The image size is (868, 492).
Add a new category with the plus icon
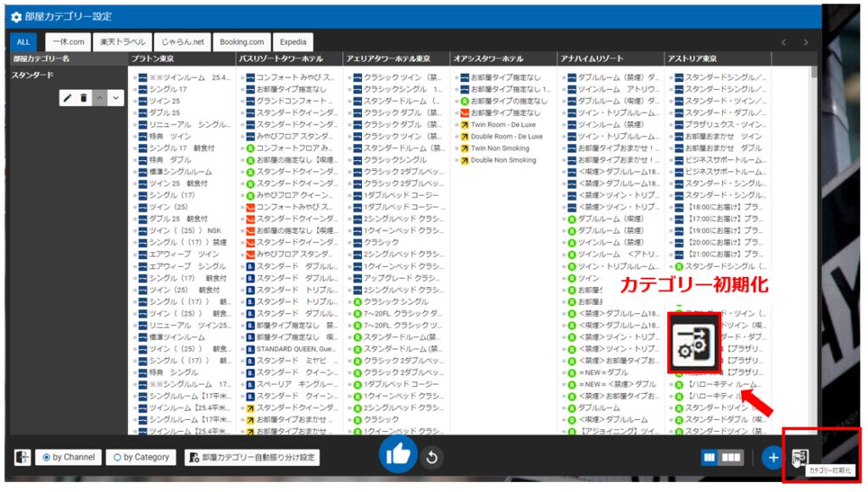[x=771, y=458]
